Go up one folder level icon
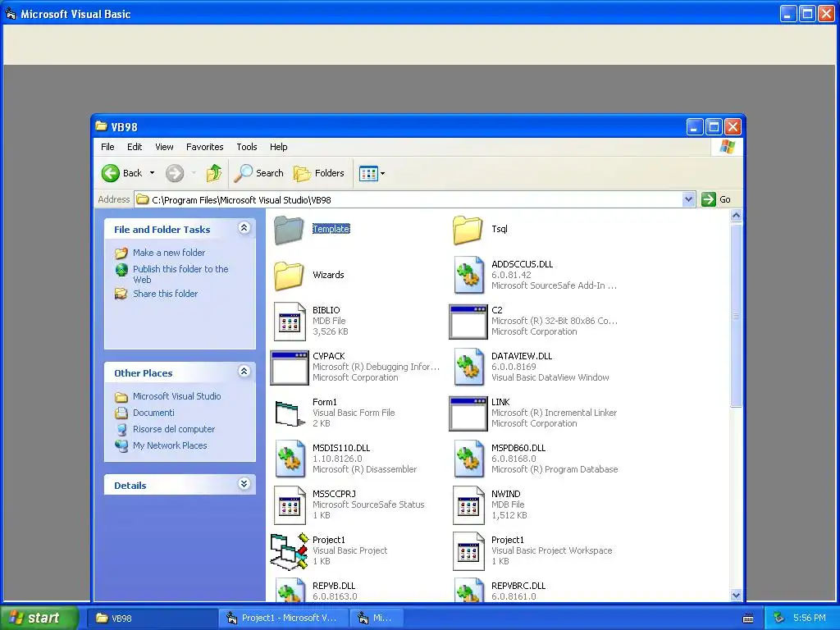The image size is (840, 630). click(214, 173)
